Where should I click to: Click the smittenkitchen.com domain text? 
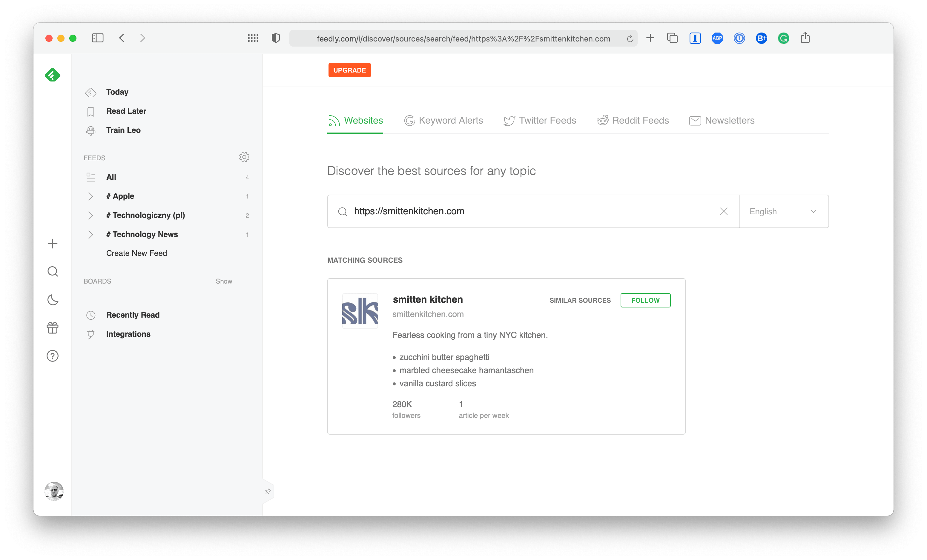pos(428,314)
